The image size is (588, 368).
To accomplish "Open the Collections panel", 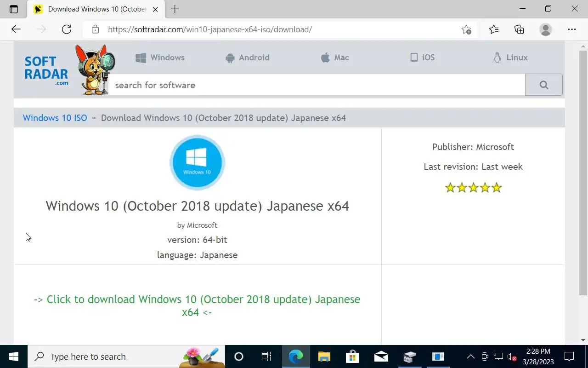I will [x=519, y=29].
